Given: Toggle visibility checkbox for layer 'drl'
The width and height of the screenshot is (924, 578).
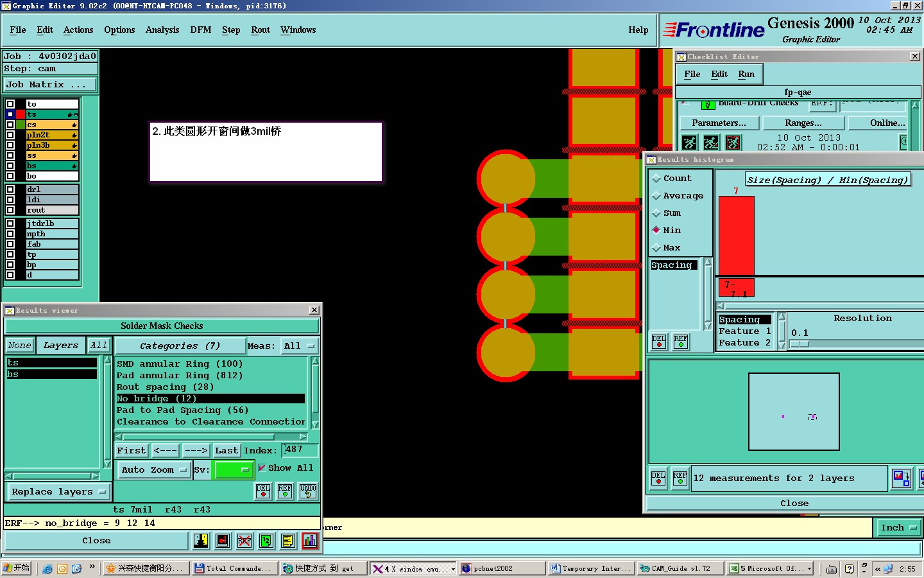Looking at the screenshot, I should click(x=10, y=189).
